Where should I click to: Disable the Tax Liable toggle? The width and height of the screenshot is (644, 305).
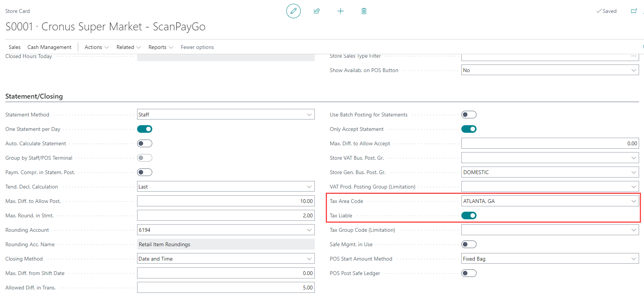[469, 215]
